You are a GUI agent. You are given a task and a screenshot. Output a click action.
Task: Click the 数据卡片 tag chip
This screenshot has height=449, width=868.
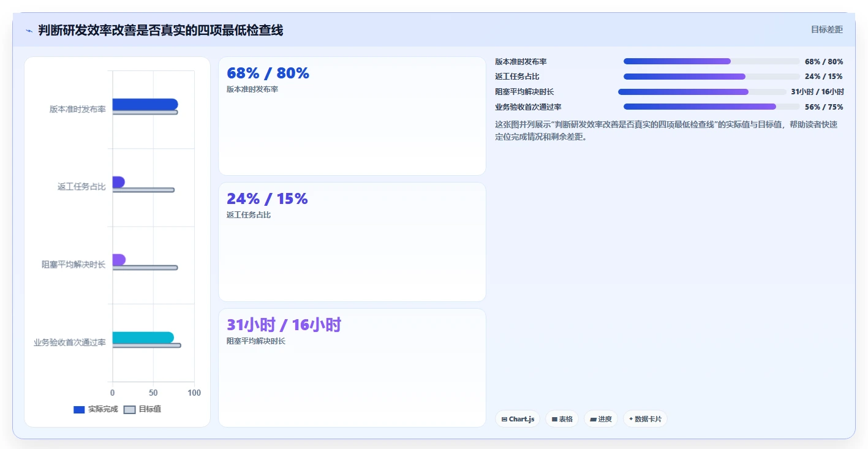pyautogui.click(x=645, y=419)
